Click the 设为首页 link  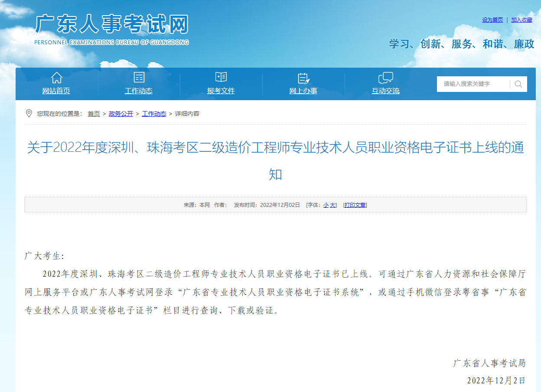(x=492, y=20)
